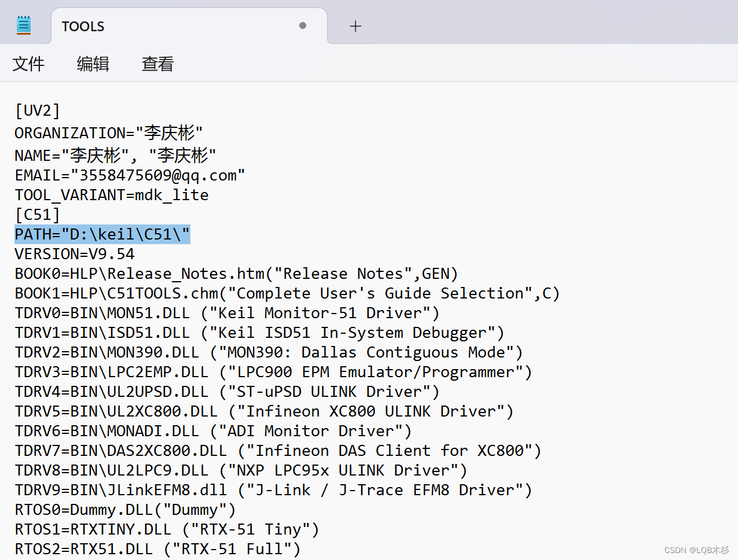Click the RTOS0=Dummy.DLL line
Screen dimensions: 738x560
(x=126, y=510)
